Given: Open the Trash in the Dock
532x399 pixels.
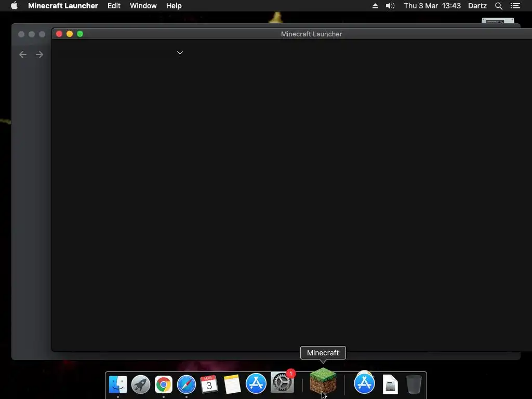Looking at the screenshot, I should (x=414, y=384).
